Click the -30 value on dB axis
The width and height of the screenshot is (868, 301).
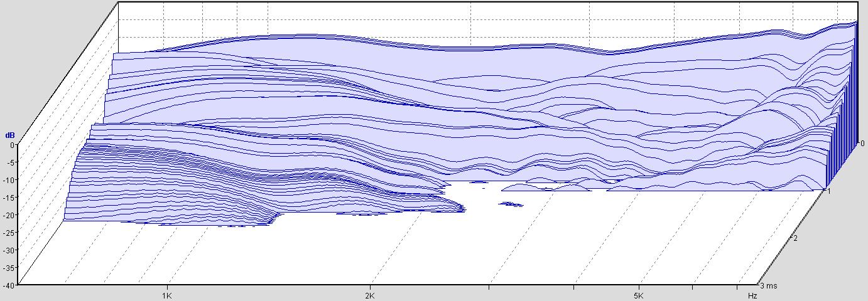(8, 250)
